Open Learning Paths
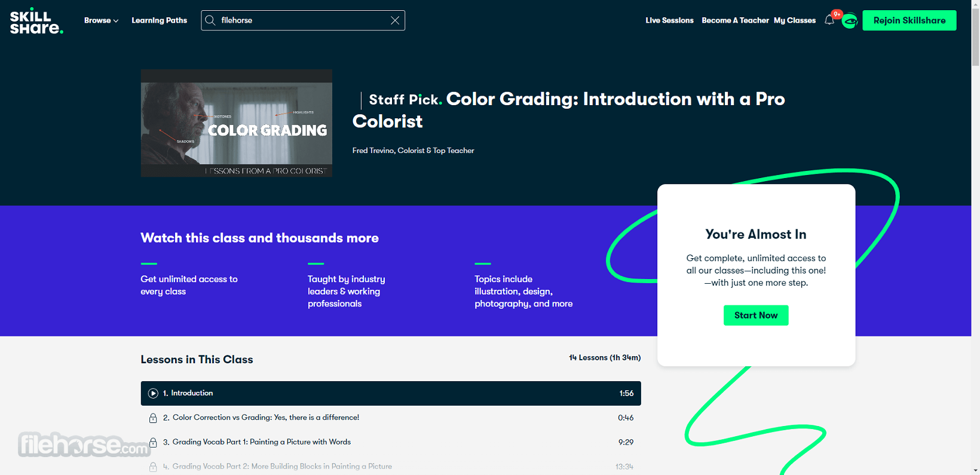Viewport: 980px width, 475px height. pos(160,20)
